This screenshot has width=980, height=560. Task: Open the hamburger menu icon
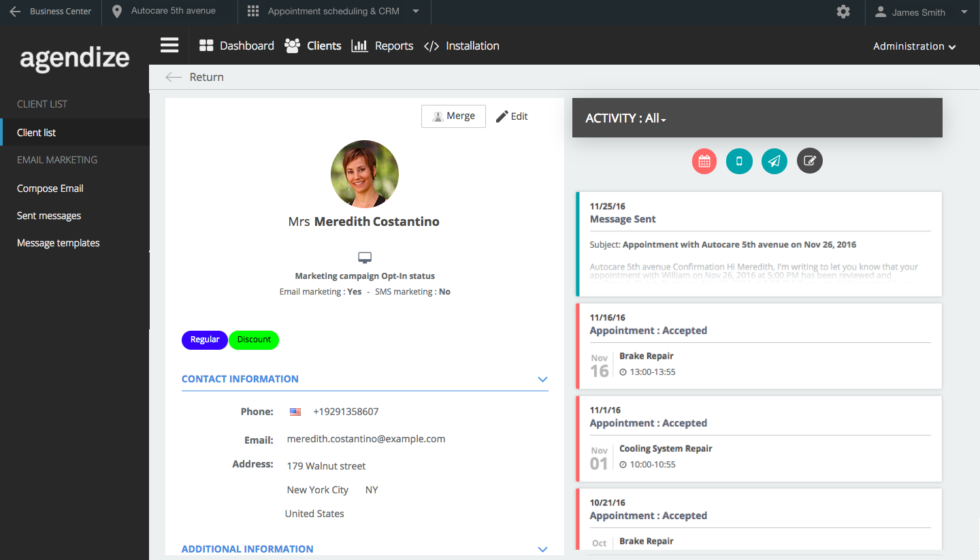169,46
